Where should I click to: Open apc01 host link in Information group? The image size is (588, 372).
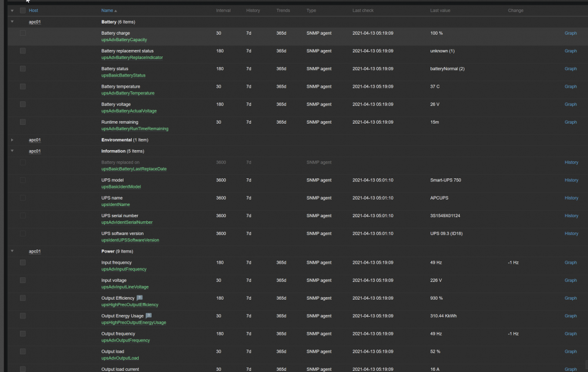coord(35,151)
